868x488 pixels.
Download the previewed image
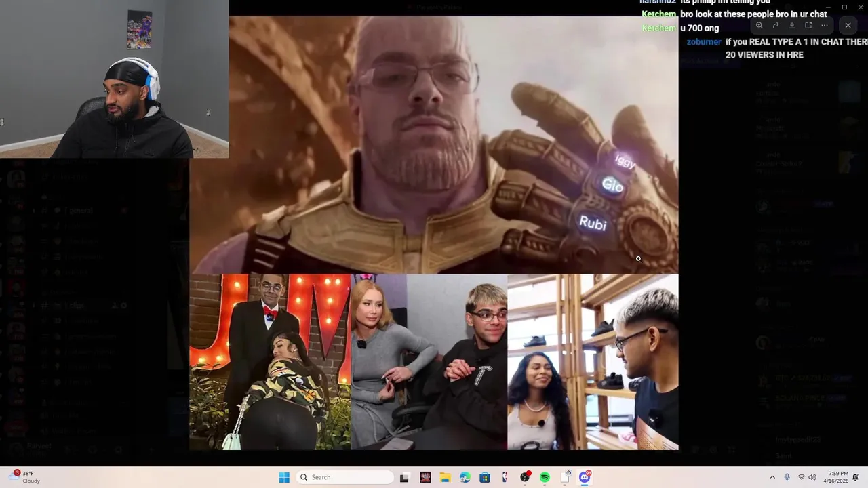point(792,25)
